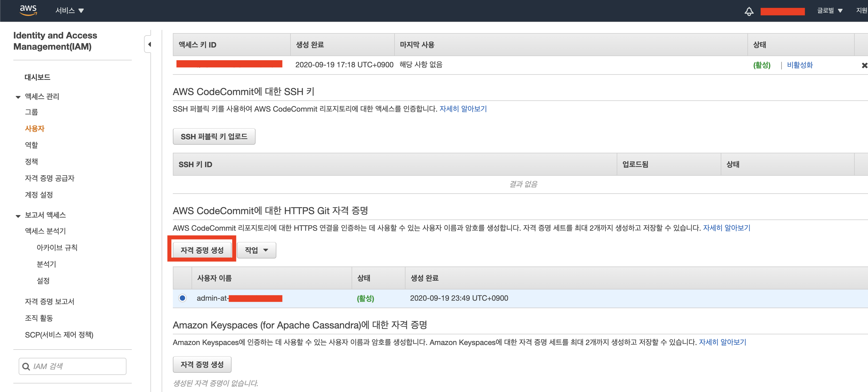Open 사용자 in the sidebar
Screen dimensions: 868x392
pos(35,128)
